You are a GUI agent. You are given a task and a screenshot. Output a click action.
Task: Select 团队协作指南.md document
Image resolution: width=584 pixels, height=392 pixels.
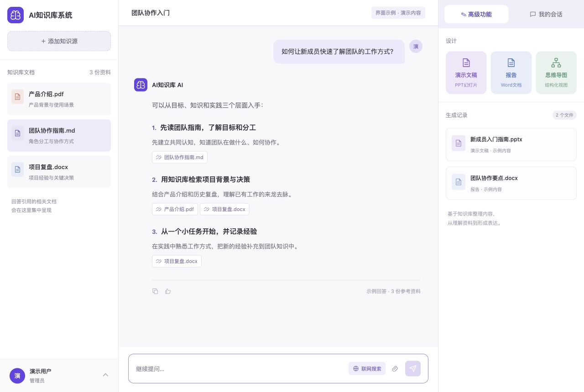pyautogui.click(x=59, y=135)
